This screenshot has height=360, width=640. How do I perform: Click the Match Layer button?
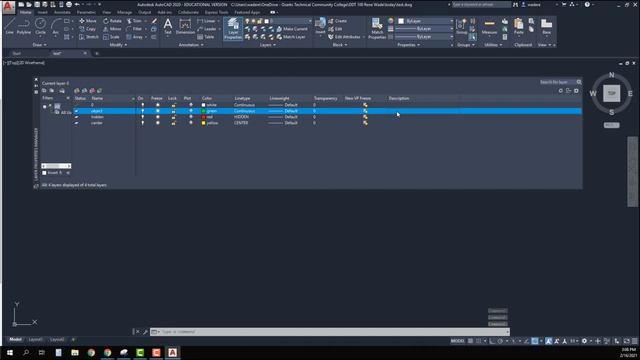291,37
